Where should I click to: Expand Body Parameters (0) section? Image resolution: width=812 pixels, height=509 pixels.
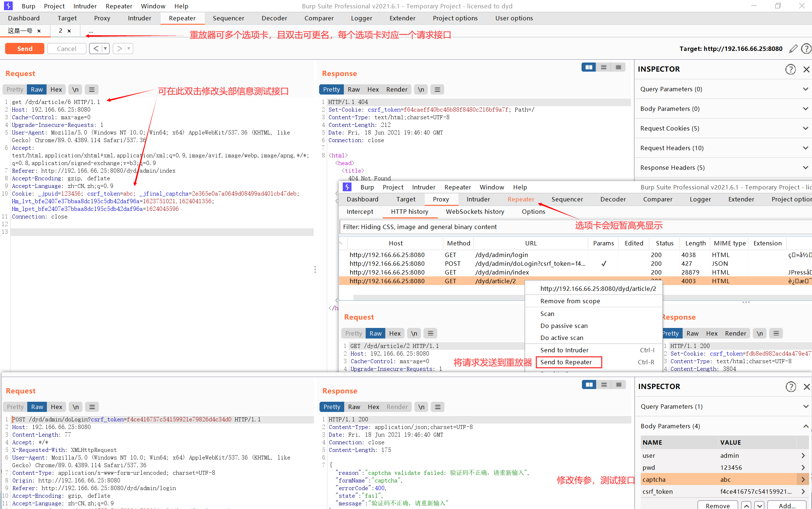723,109
